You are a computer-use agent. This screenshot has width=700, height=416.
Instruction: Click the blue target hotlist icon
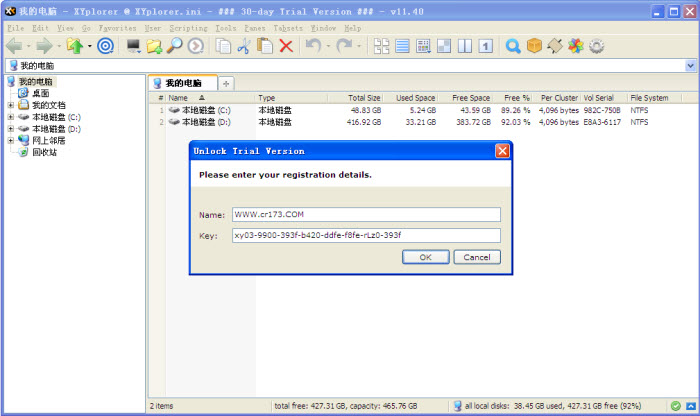click(x=105, y=46)
